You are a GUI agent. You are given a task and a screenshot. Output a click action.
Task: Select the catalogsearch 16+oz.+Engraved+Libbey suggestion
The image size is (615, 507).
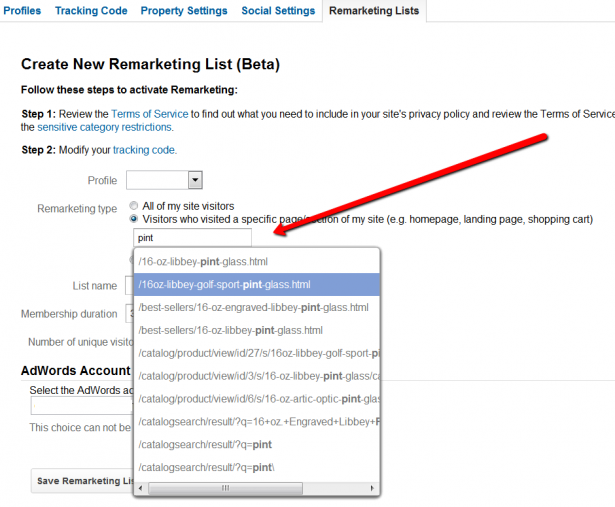(x=257, y=422)
